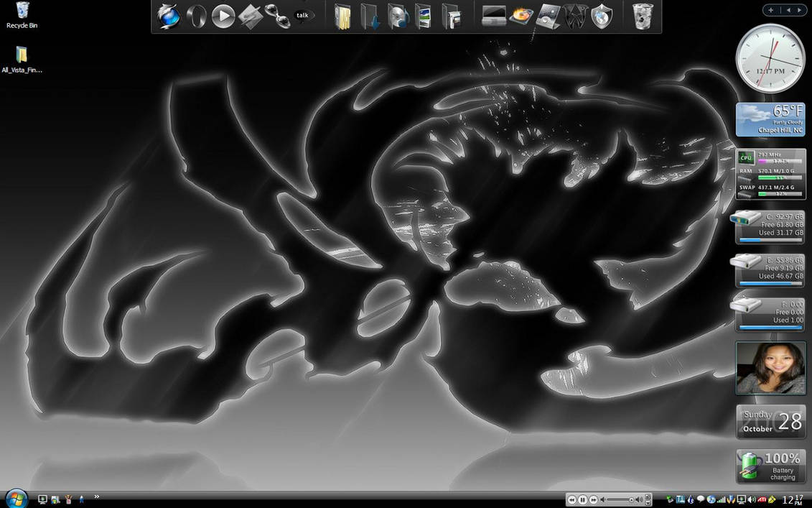Image resolution: width=812 pixels, height=508 pixels.
Task: Open the E: drive 55.86 GB gadget
Action: pos(769,271)
